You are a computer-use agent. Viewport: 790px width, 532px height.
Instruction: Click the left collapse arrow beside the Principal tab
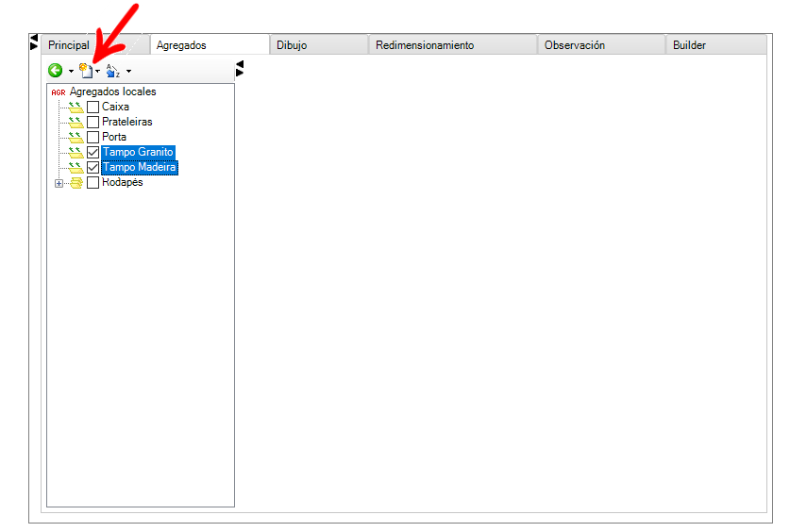click(x=34, y=38)
